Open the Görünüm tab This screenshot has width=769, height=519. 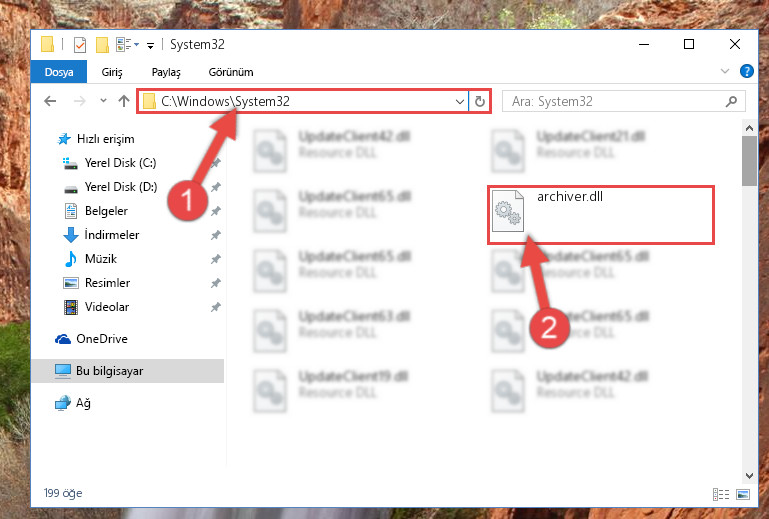pos(231,72)
